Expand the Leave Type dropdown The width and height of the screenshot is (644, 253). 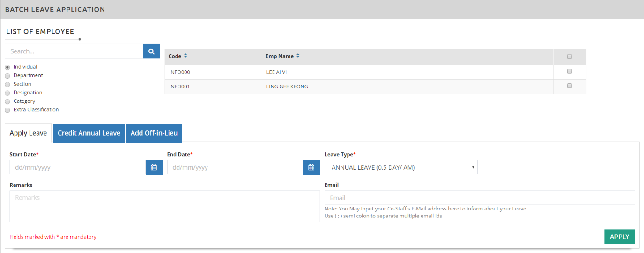point(401,167)
